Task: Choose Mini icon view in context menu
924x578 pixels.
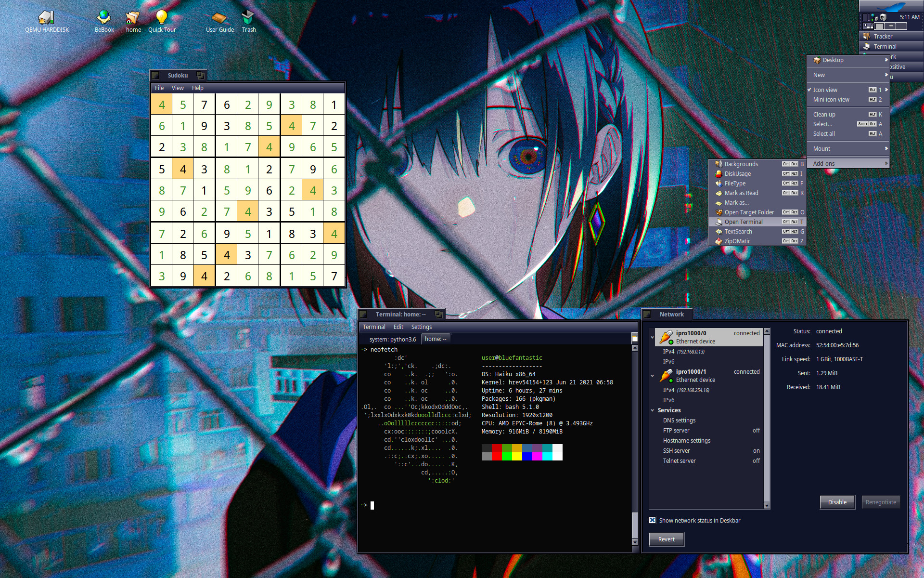Action: pos(848,100)
